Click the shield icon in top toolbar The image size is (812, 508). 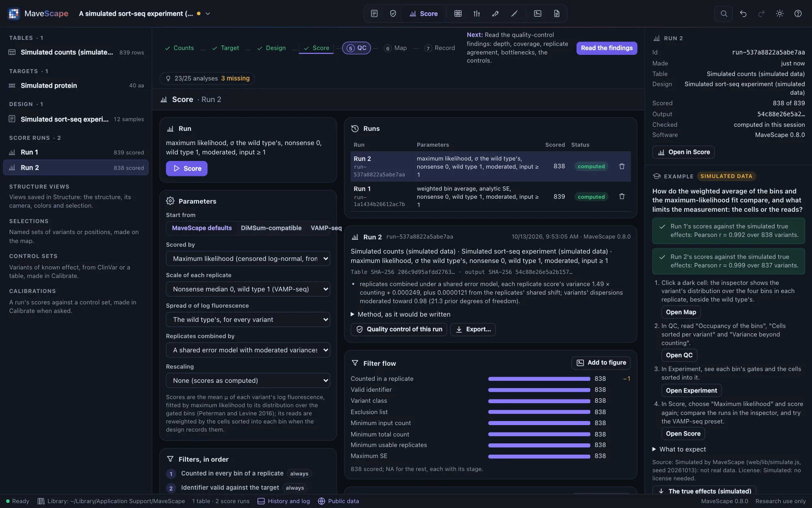[393, 13]
